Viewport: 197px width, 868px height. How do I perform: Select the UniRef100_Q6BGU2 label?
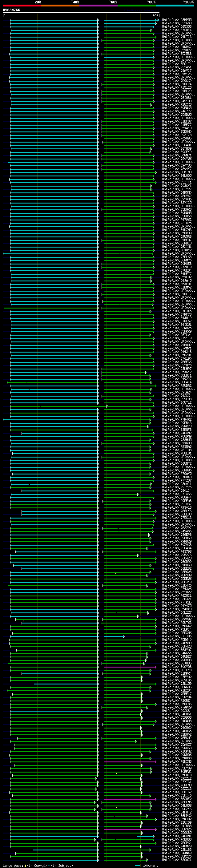click(x=177, y=738)
